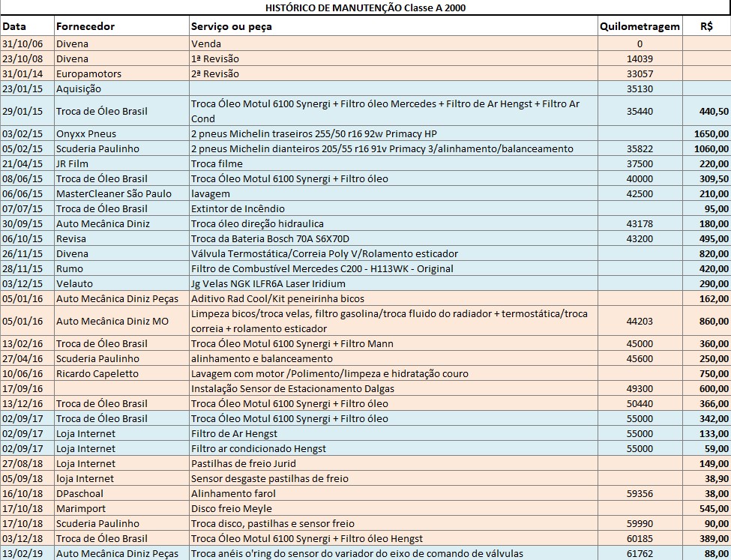Select the mileage cell '49300'
The image size is (731, 560).
coord(640,388)
